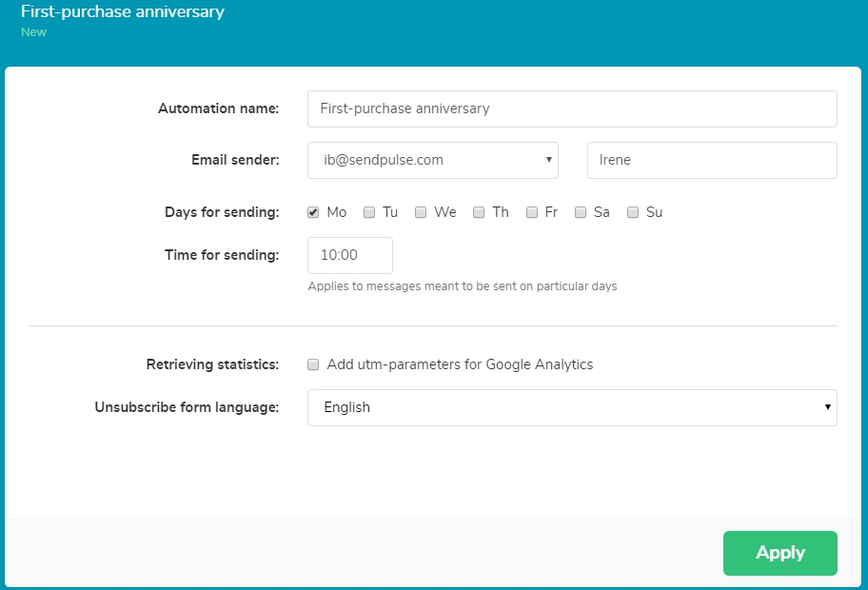Enable sending on Wednesday

[x=420, y=212]
